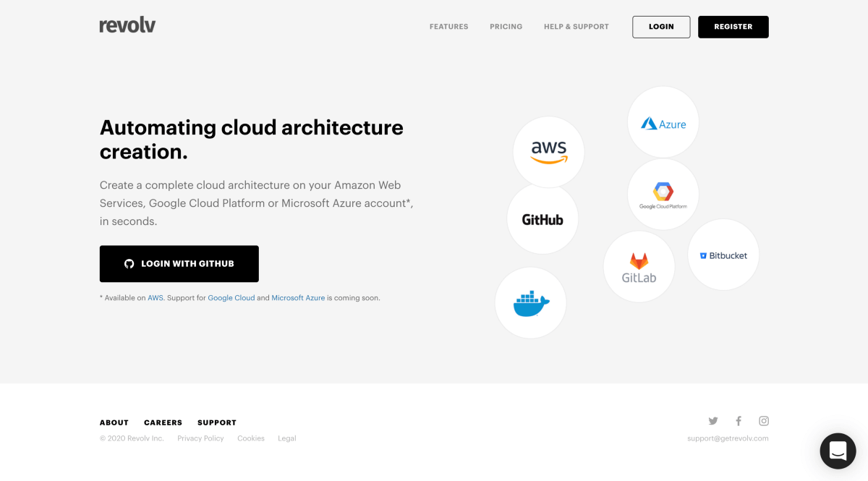Select the Google Cloud Platform logo
This screenshot has height=481, width=868.
663,194
